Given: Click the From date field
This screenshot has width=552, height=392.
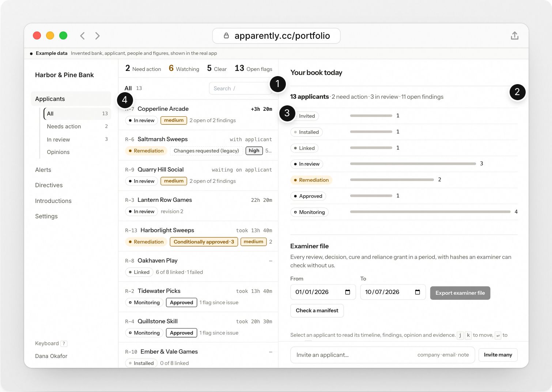Looking at the screenshot, I should [x=323, y=292].
